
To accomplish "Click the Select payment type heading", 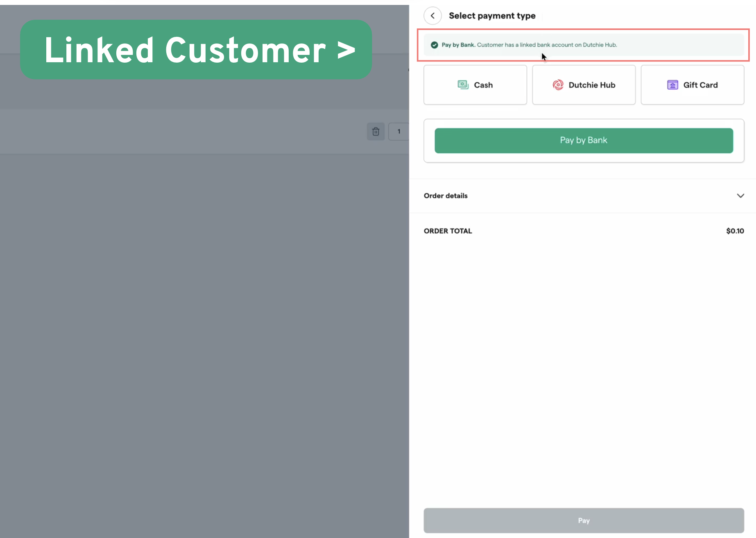I will (492, 16).
